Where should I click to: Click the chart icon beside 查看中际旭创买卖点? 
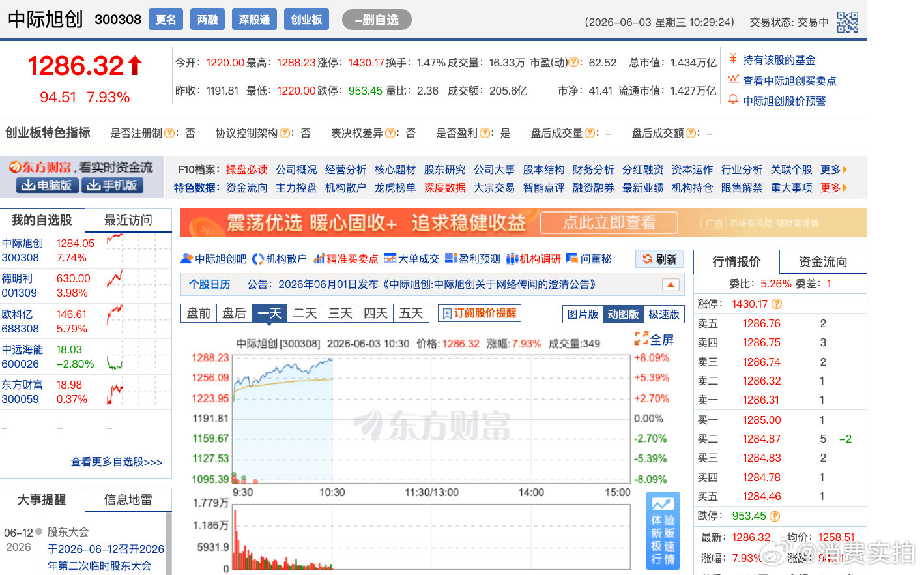click(x=733, y=80)
